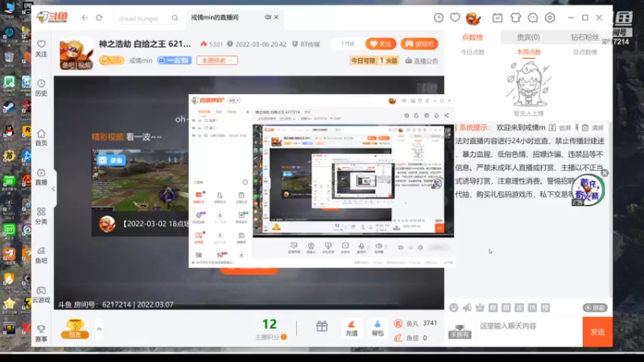Click the 充值 recharge button
644x362 pixels.
click(x=352, y=328)
